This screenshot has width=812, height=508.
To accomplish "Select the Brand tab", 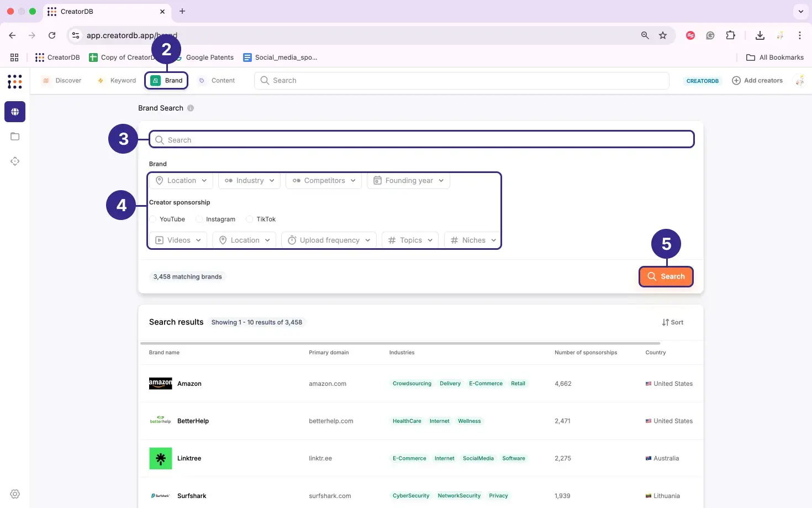I will [x=166, y=81].
